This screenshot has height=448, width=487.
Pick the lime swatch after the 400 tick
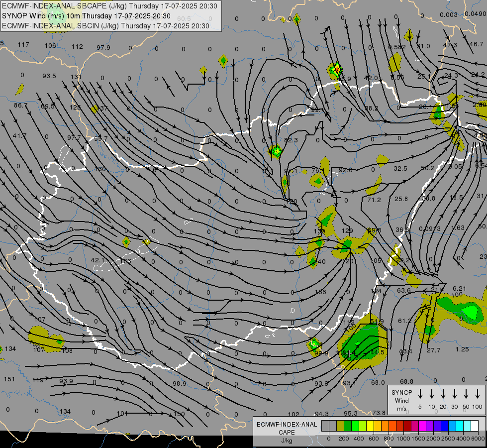363,426
